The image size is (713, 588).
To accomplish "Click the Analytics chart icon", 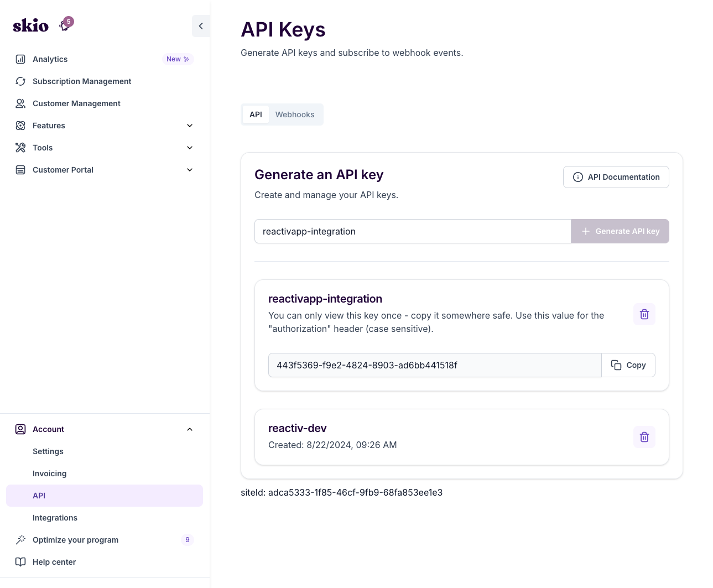I will click(20, 59).
